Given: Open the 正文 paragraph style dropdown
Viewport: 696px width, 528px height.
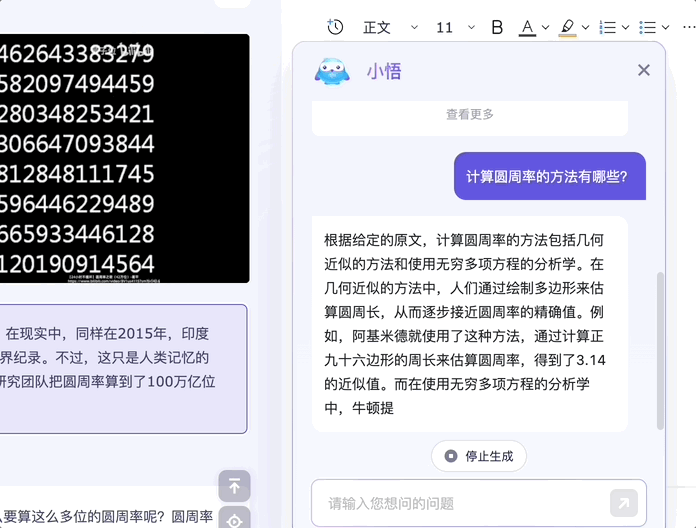Looking at the screenshot, I should click(390, 28).
